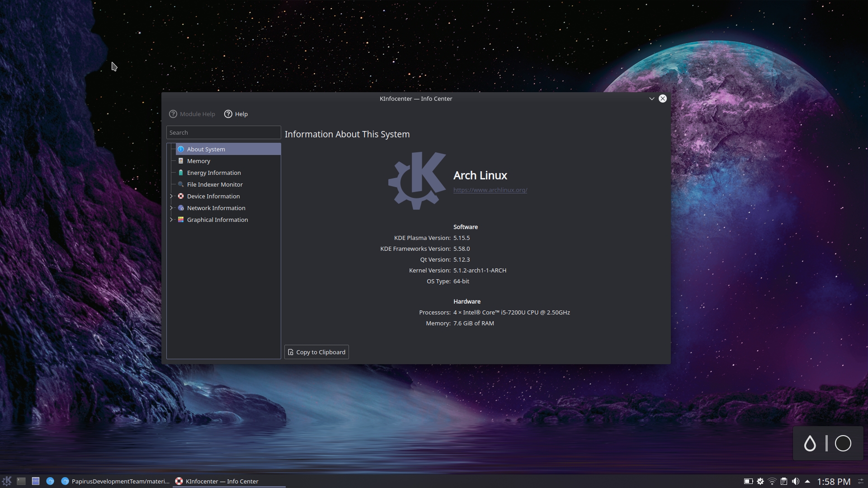Expand hidden system tray icons
The width and height of the screenshot is (868, 488).
pyautogui.click(x=807, y=481)
